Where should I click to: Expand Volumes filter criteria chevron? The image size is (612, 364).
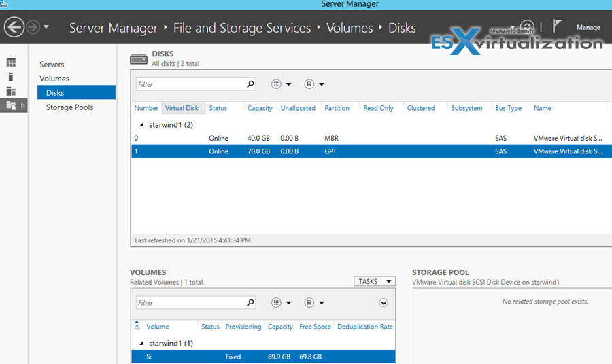coord(384,303)
